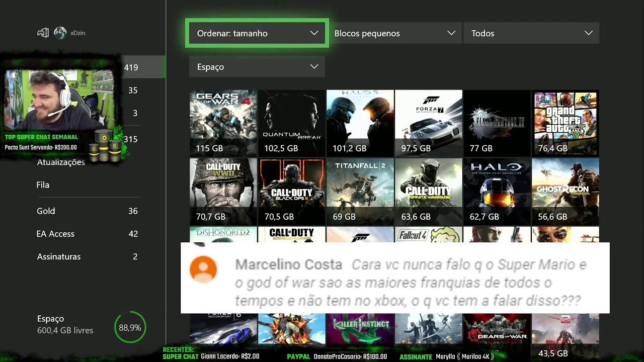Select the Fallout 4 tile
644x362 pixels.
(429, 234)
